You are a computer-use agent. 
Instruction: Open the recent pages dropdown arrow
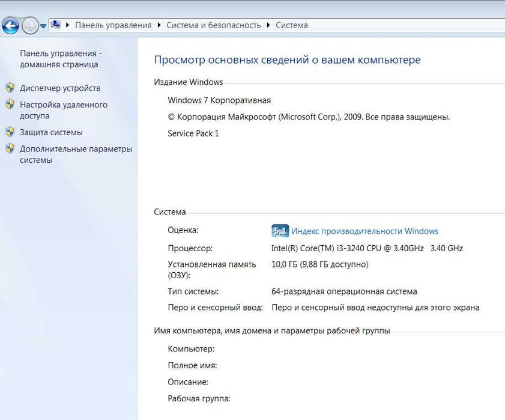43,26
